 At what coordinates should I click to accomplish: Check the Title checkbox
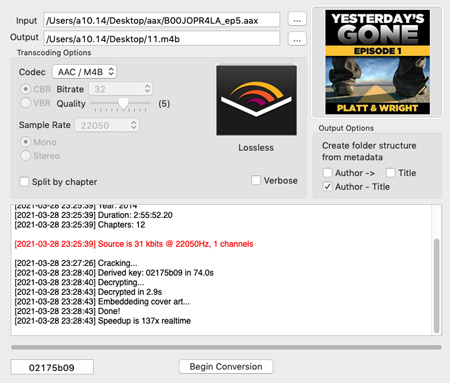[x=391, y=173]
